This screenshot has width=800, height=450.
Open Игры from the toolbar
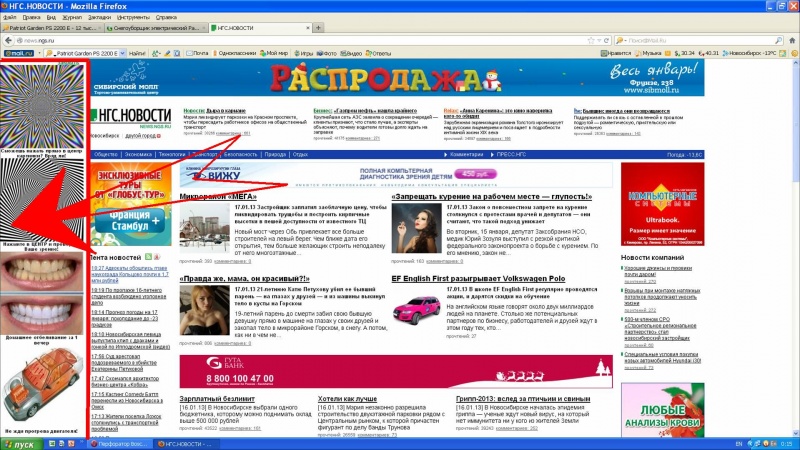tap(304, 53)
